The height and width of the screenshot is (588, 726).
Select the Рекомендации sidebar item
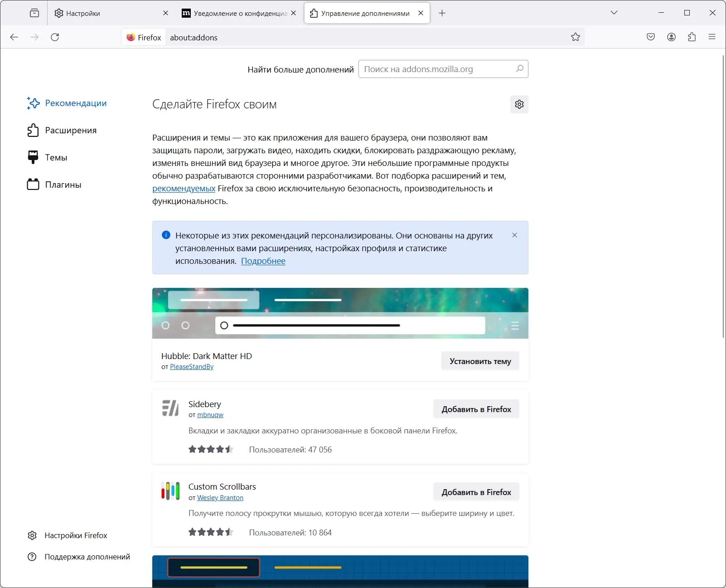[76, 103]
